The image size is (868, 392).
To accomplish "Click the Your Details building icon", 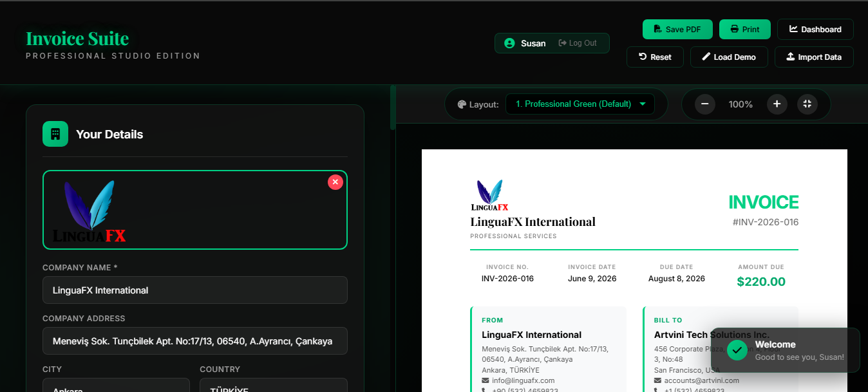I will (x=55, y=134).
